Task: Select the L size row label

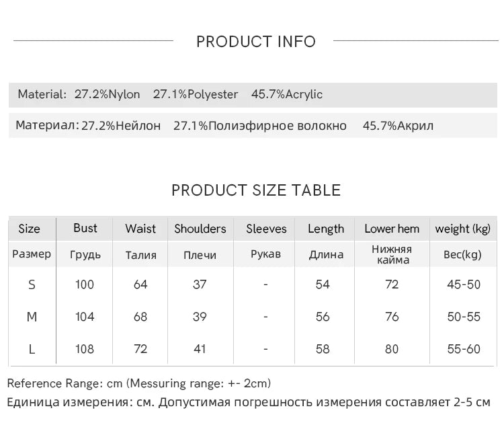Action: [x=32, y=349]
